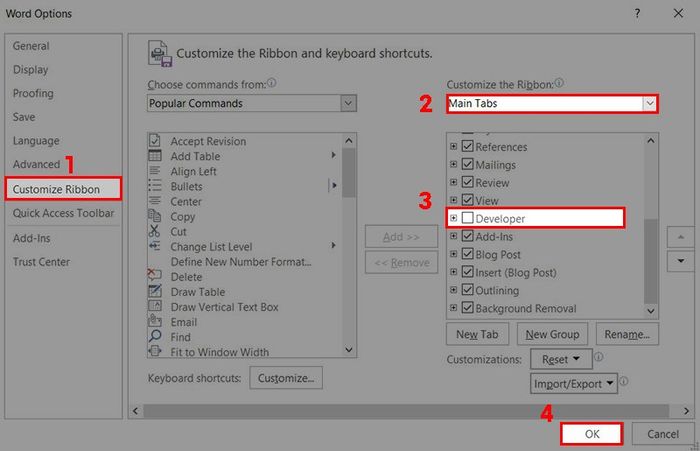Click the horizontal scroll right arrow
700x451 pixels.
coord(686,411)
